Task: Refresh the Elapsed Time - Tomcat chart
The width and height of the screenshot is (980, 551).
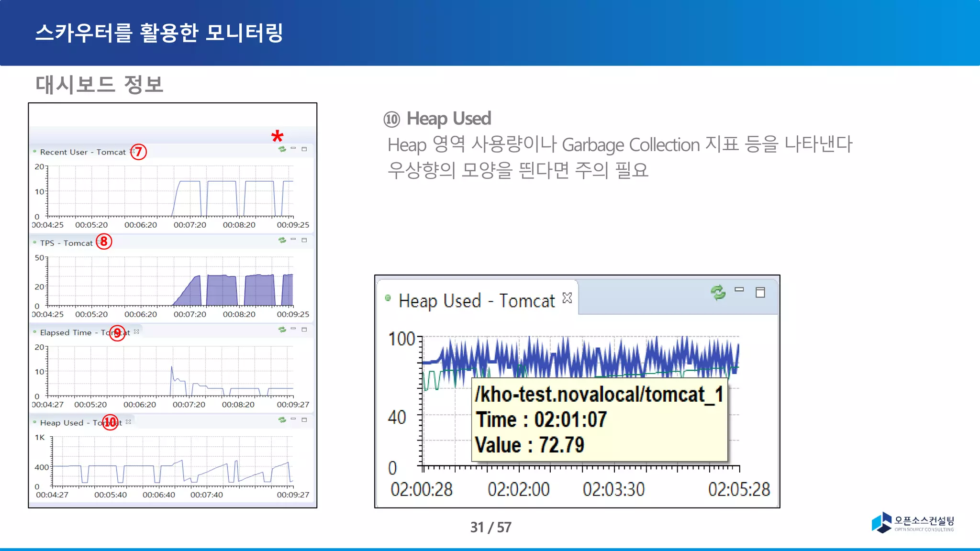Action: (282, 330)
